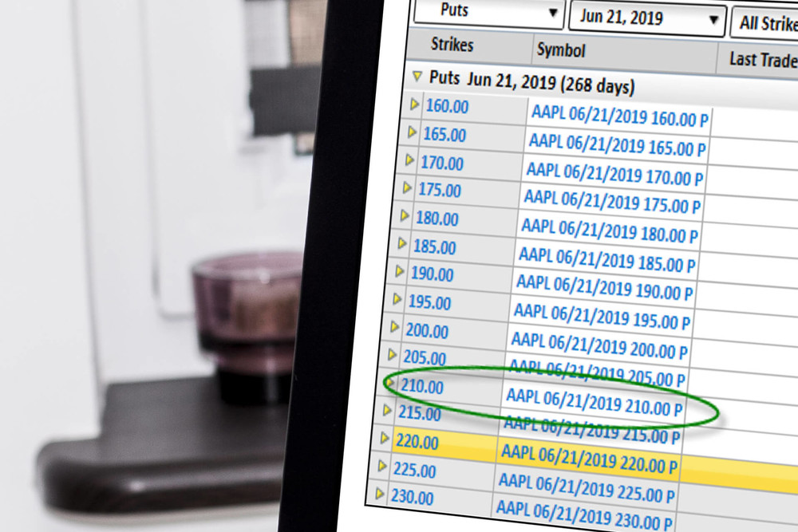Select the 205.00 strike price
Screen dimensions: 798x532
point(425,357)
